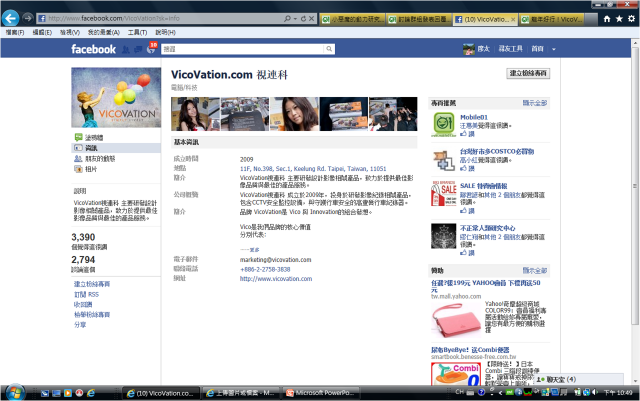Click the YAHOO 199 ad title link
The image size is (640, 401).
pyautogui.click(x=486, y=286)
